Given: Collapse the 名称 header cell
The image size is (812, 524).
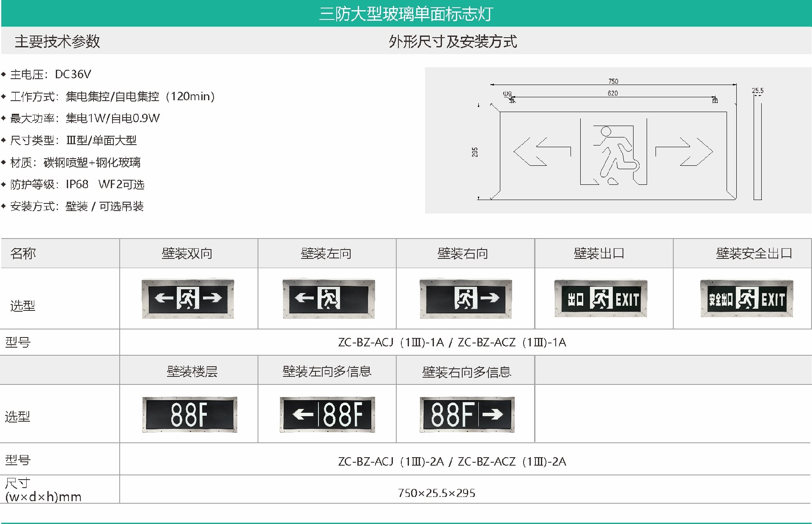Looking at the screenshot, I should coord(21,253).
